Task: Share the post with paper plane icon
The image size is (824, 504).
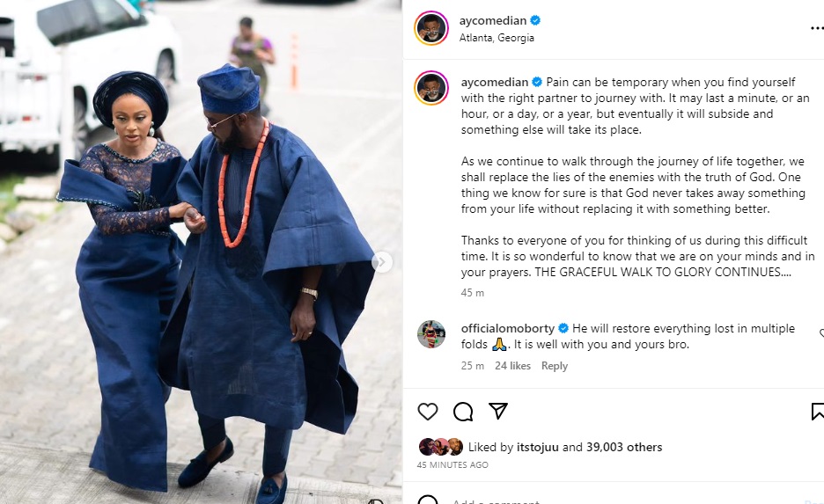Action: (x=498, y=412)
